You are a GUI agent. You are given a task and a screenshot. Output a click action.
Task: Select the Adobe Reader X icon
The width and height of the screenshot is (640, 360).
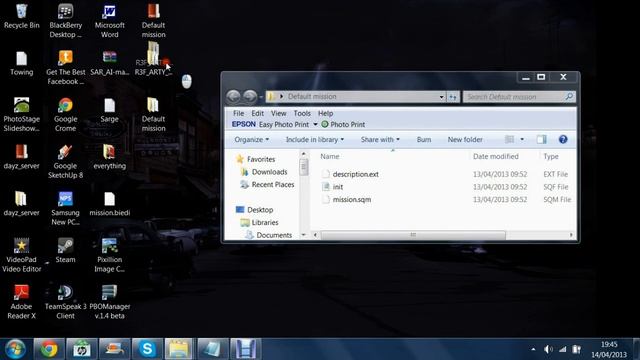pyautogui.click(x=22, y=302)
